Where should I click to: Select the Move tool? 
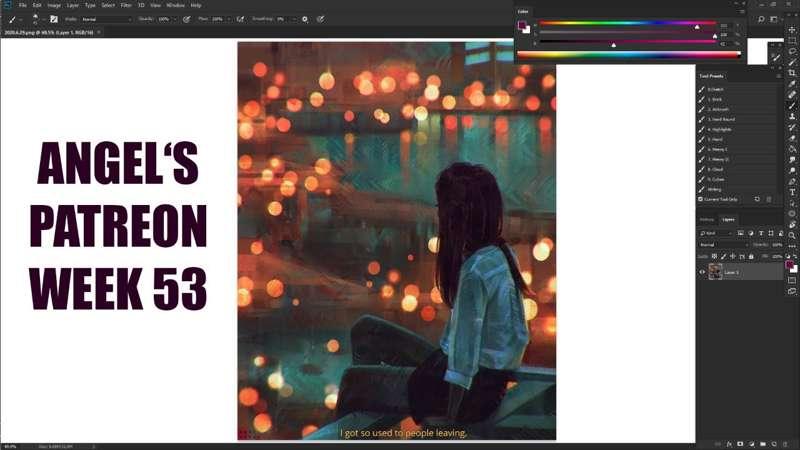(792, 30)
